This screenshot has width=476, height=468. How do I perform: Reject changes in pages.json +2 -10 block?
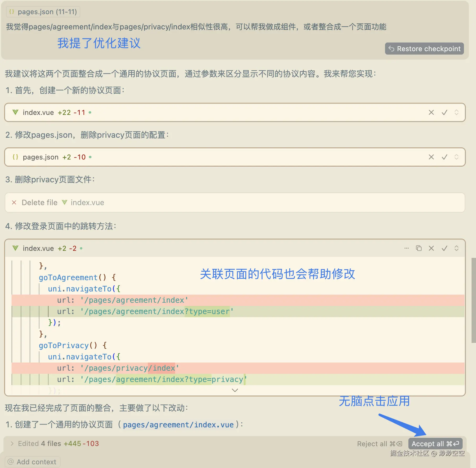[431, 157]
